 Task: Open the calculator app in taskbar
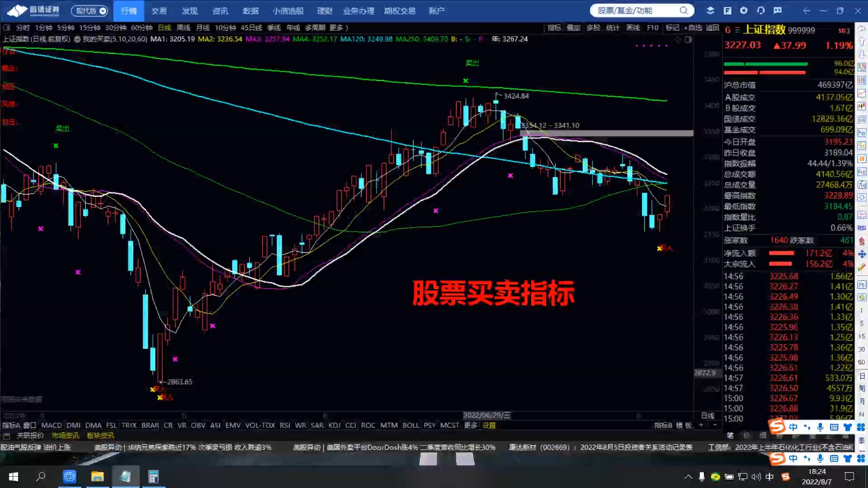point(154,477)
